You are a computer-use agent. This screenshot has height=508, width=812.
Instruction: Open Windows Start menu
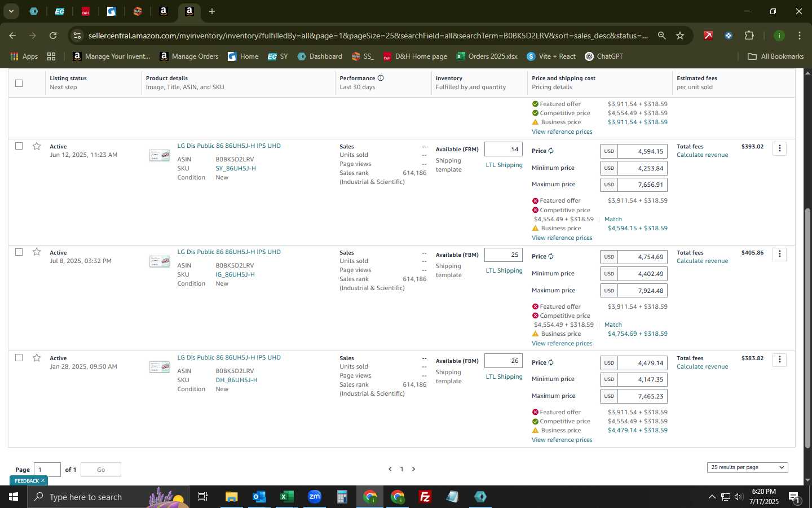[x=14, y=497]
